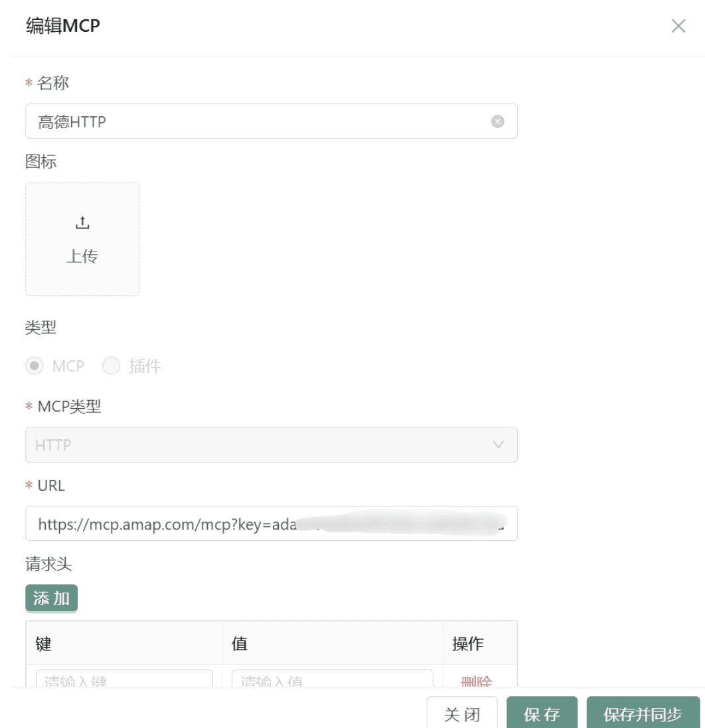This screenshot has width=705, height=728.
Task: Click the 请输入值 value input
Action: [332, 680]
